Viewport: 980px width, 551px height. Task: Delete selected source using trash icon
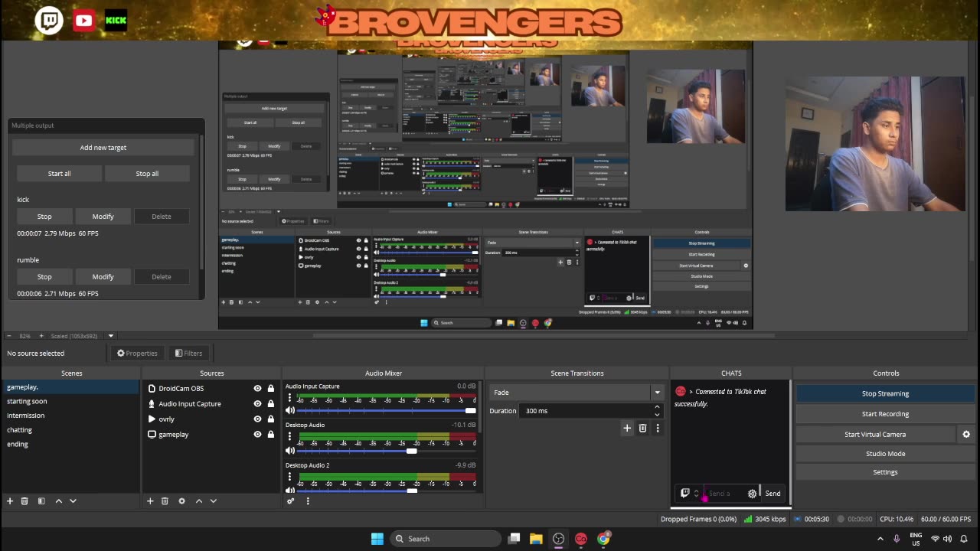point(165,500)
